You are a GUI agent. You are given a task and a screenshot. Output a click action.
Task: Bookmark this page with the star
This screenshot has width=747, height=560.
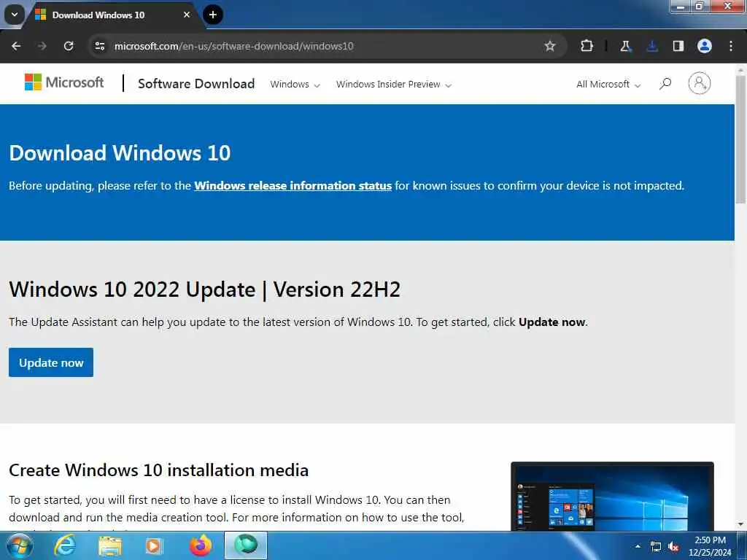click(550, 46)
